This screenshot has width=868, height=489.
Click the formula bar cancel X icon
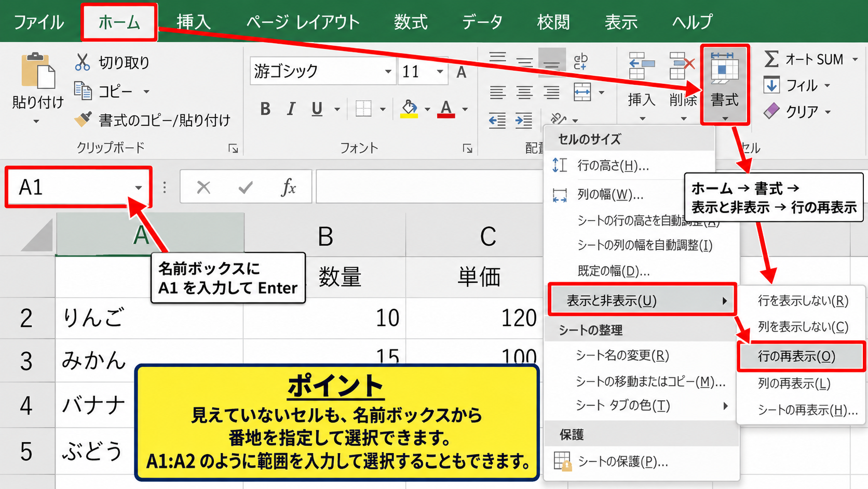pos(204,187)
